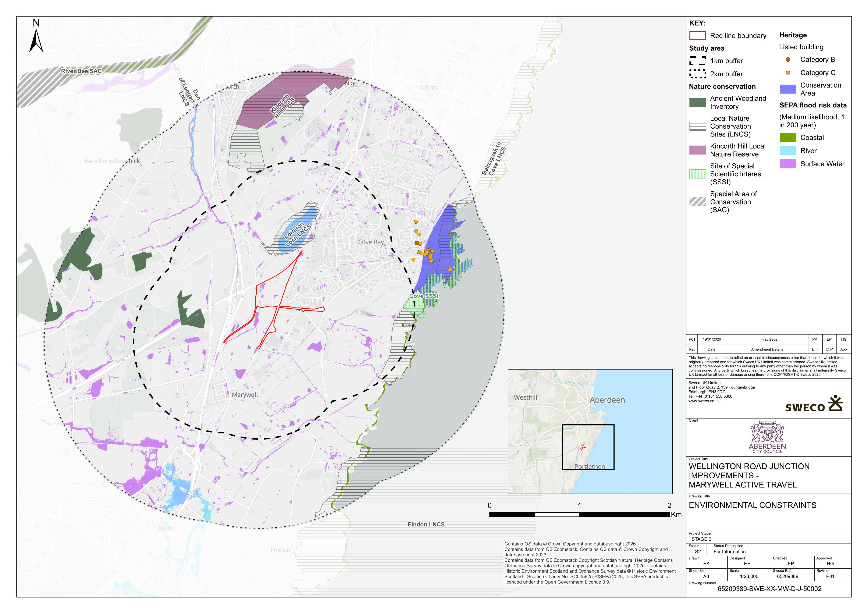Click the 1km buffer dashed legend symbol

697,60
